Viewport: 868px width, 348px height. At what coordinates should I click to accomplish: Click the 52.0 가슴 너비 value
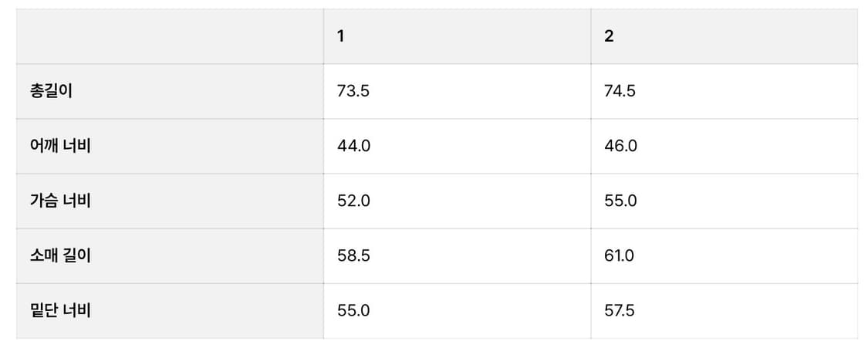pos(354,201)
